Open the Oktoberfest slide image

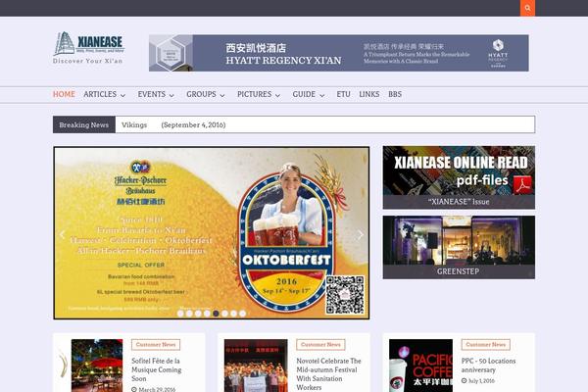(x=212, y=233)
